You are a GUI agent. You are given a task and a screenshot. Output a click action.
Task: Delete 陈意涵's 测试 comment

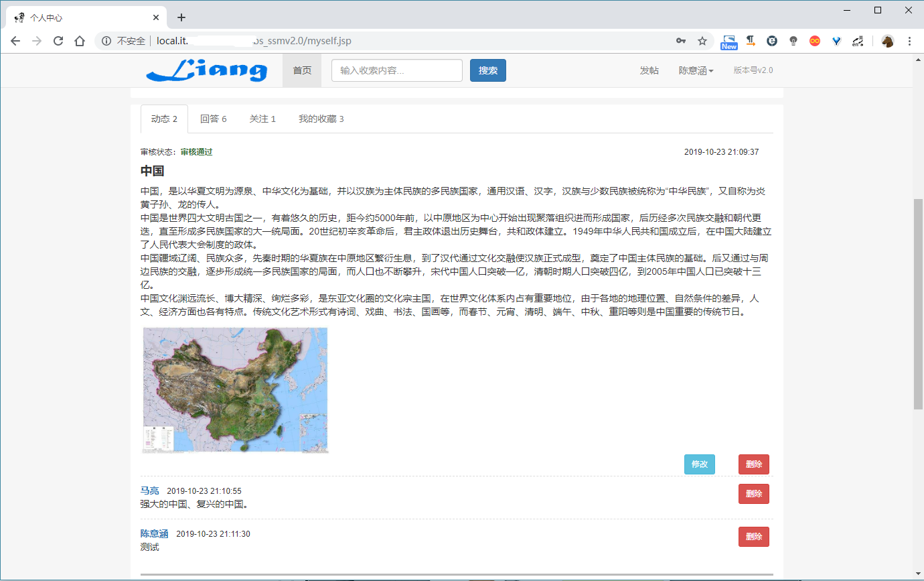coord(754,537)
